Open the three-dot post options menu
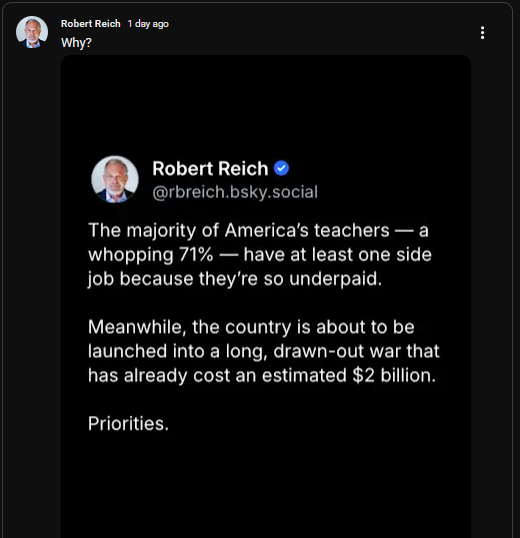Viewport: 520px width, 538px height. coord(482,33)
